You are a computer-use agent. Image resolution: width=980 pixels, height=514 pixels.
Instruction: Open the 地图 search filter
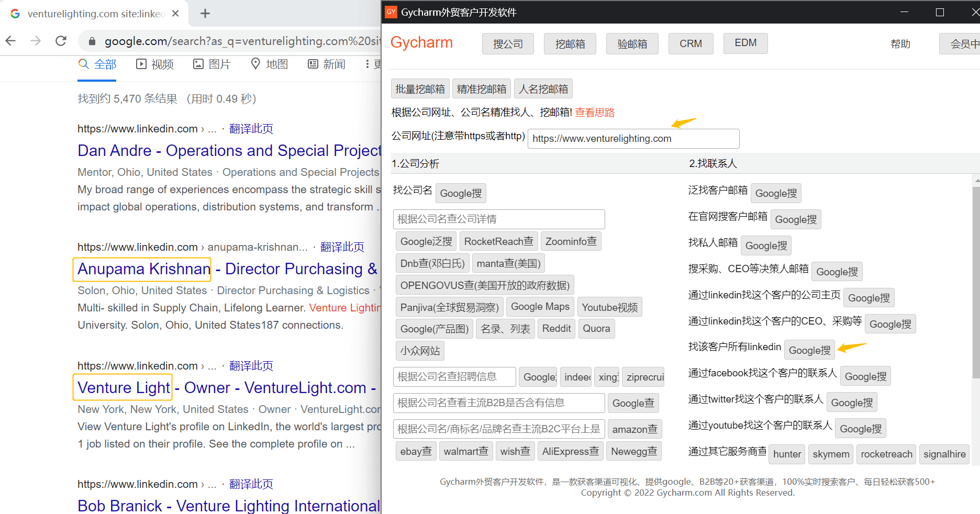click(x=270, y=64)
